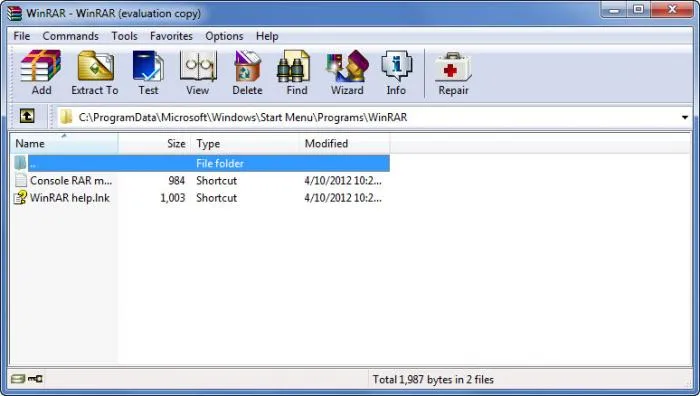This screenshot has height=396, width=700.
Task: Click Shortcut type of WinRAR help row
Action: coord(217,198)
